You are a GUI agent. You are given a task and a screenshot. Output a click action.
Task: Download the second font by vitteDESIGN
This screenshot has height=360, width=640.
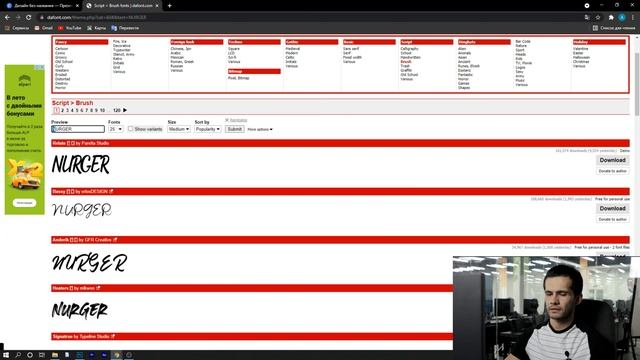point(612,208)
